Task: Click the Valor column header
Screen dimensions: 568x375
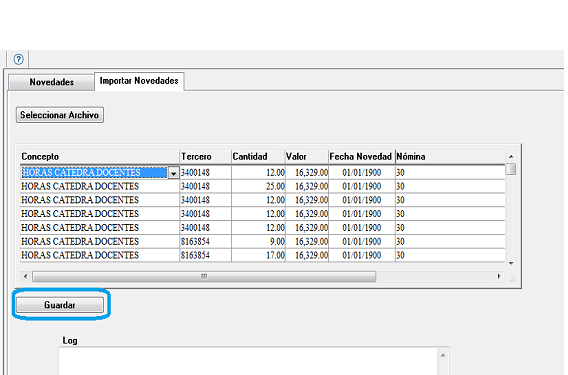Action: (307, 157)
